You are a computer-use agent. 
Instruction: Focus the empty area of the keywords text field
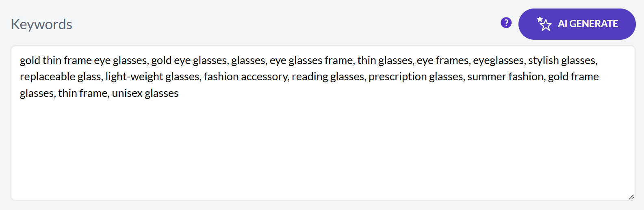(x=323, y=150)
